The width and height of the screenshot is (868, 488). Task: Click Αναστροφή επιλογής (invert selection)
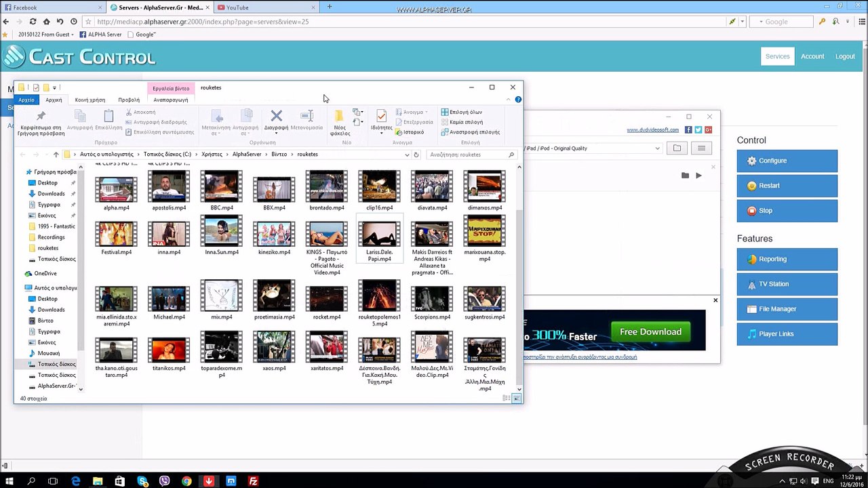[470, 132]
